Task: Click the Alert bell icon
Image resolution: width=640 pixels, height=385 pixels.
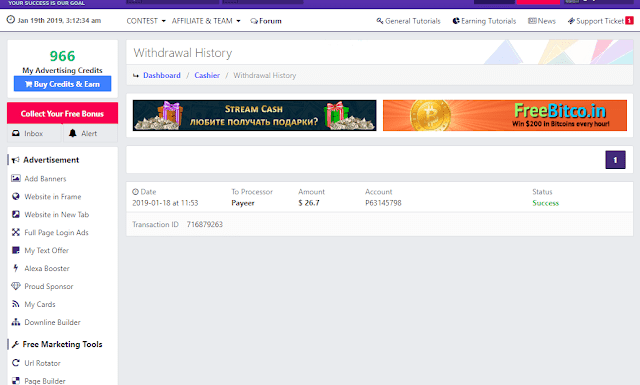Action: (x=72, y=133)
